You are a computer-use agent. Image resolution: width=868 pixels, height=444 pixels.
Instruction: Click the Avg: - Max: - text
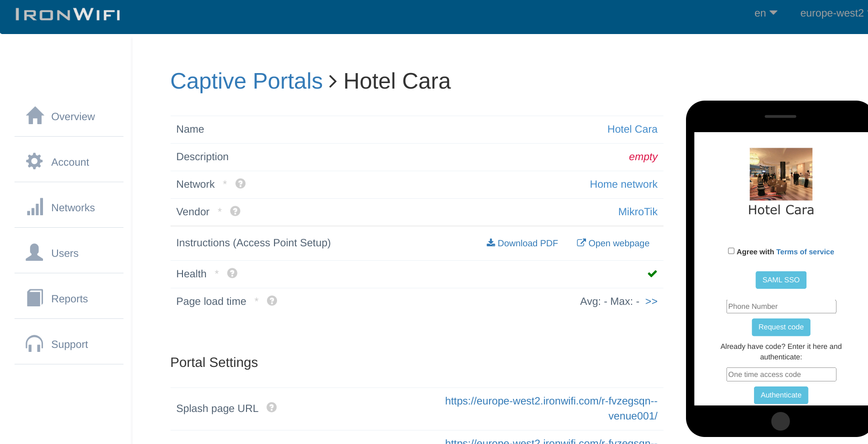pyautogui.click(x=609, y=301)
